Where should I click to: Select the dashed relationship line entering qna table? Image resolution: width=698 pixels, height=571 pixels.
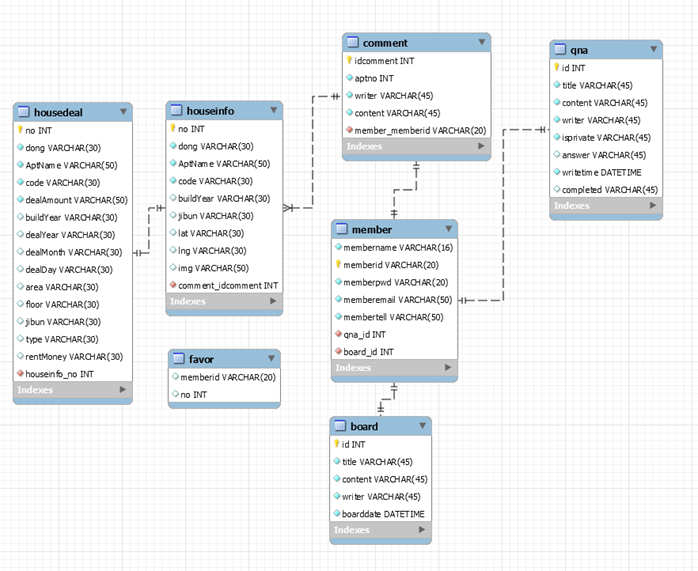click(x=503, y=215)
